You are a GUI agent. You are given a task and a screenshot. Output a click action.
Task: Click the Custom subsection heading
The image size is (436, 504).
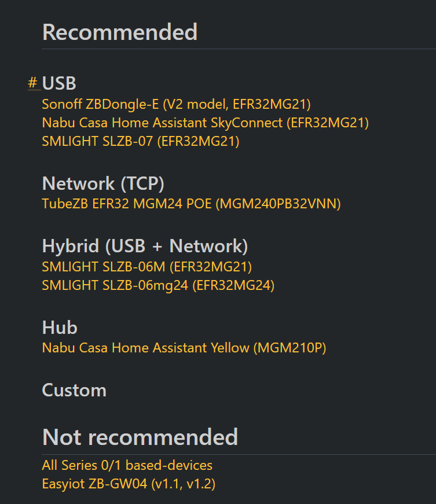pyautogui.click(x=74, y=390)
